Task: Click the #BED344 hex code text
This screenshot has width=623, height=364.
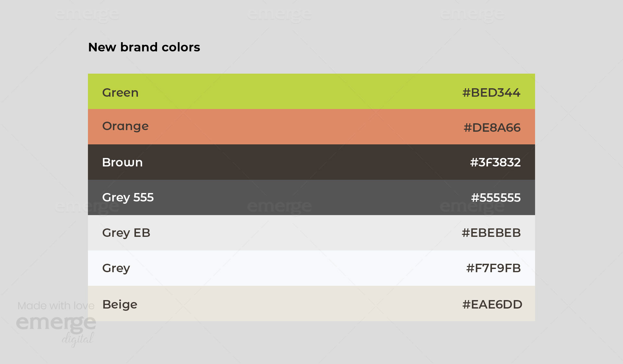Action: (491, 92)
